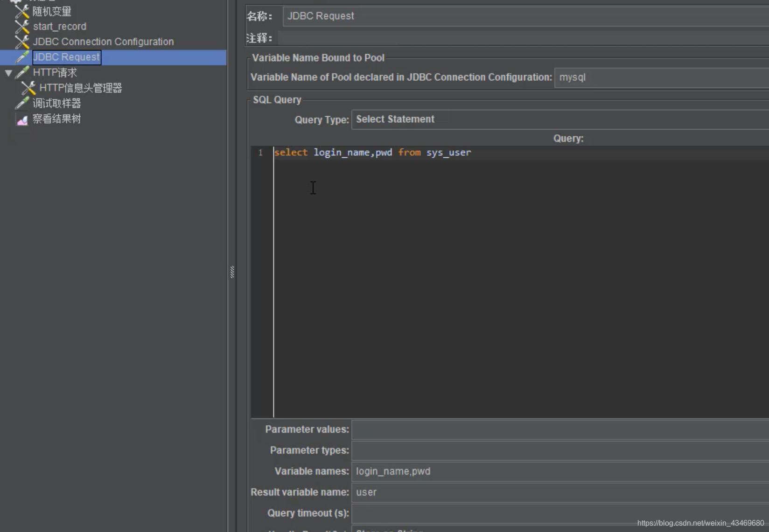Click the HTTP请求 sampler pipette icon

[21, 73]
